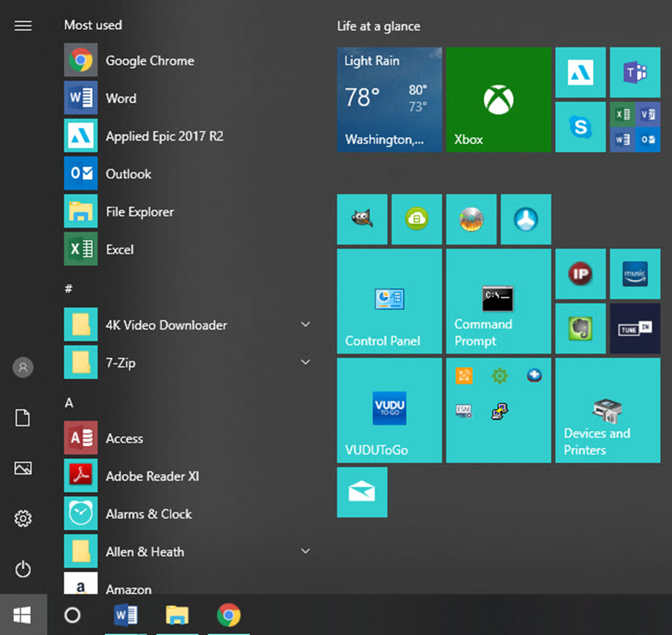The image size is (672, 635).
Task: Open the Skype tile
Action: 580,127
